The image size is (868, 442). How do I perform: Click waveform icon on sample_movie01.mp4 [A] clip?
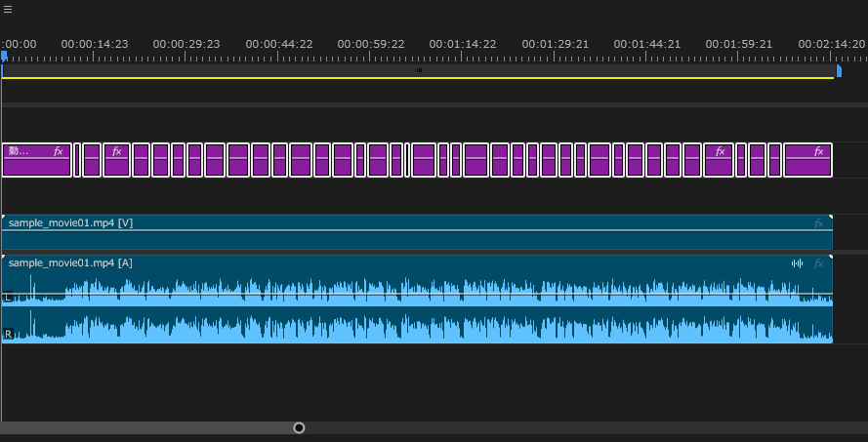[797, 263]
